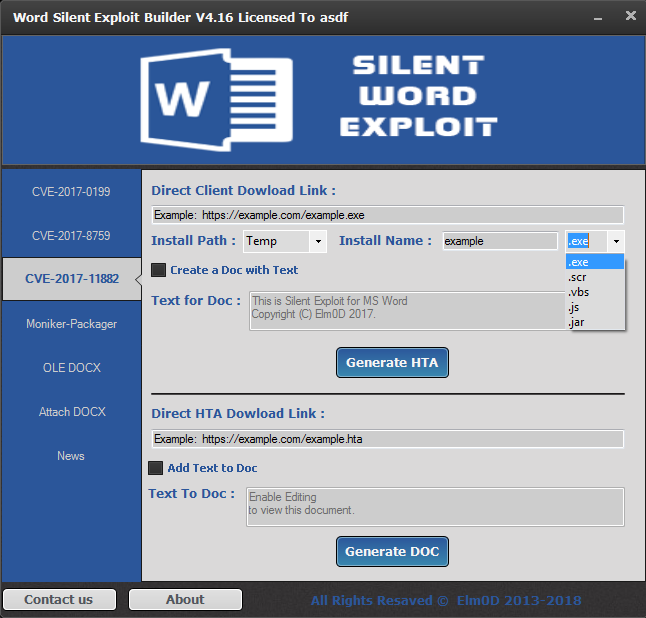Select the CVE-2017-11882 sidebar tab
Image resolution: width=646 pixels, height=618 pixels.
(x=71, y=279)
